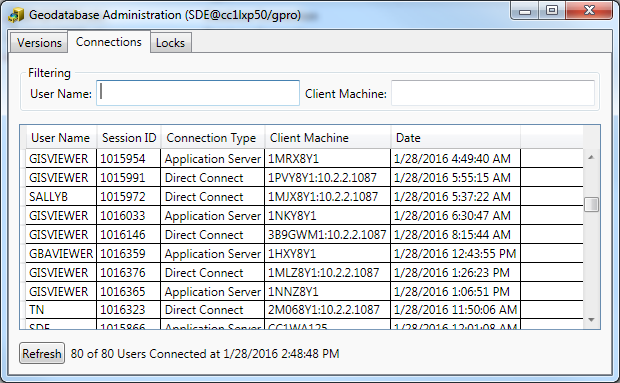Click client machine 1NKY8Y1 cell
The height and width of the screenshot is (383, 620).
pyautogui.click(x=327, y=215)
